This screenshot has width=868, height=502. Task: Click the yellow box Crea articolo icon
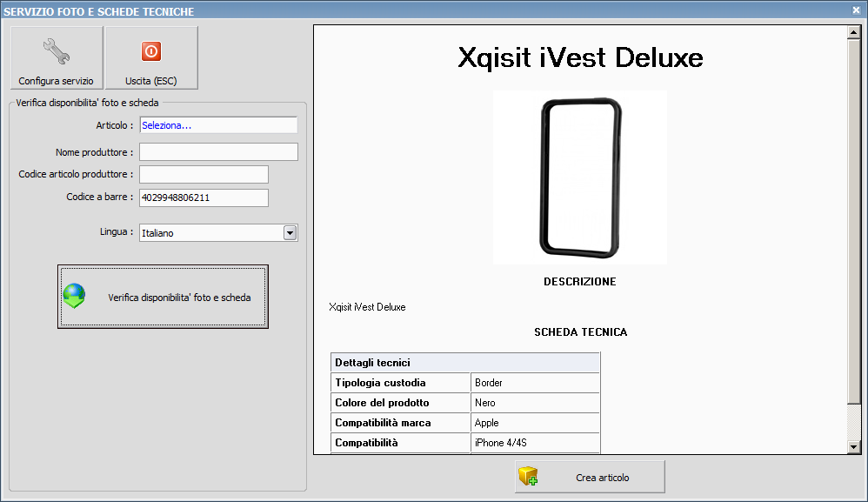(x=528, y=476)
